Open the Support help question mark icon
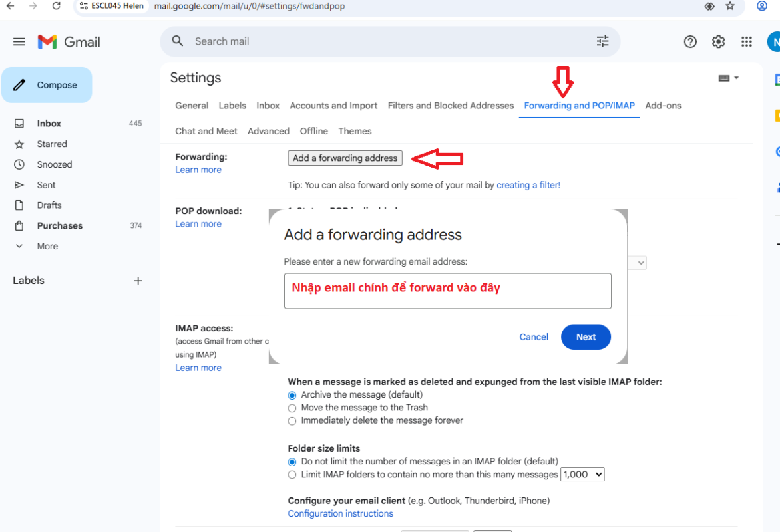Viewport: 780px width, 532px height. click(x=690, y=41)
